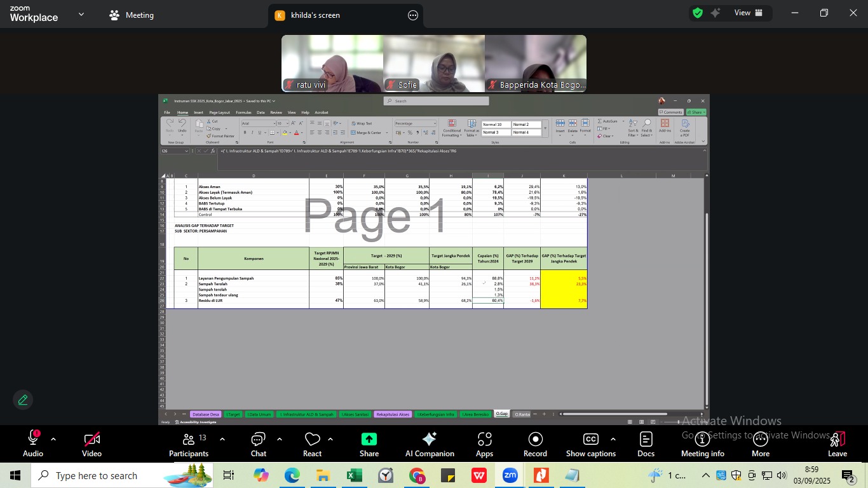The width and height of the screenshot is (868, 488).
Task: Unmute the microphone with Audio button
Action: click(x=33, y=444)
